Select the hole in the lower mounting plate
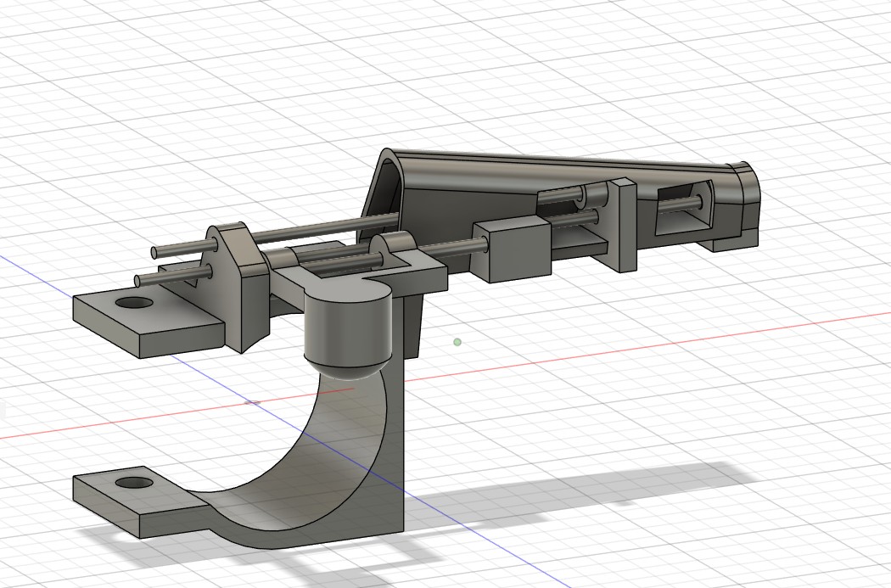The image size is (891, 588). pyautogui.click(x=134, y=484)
